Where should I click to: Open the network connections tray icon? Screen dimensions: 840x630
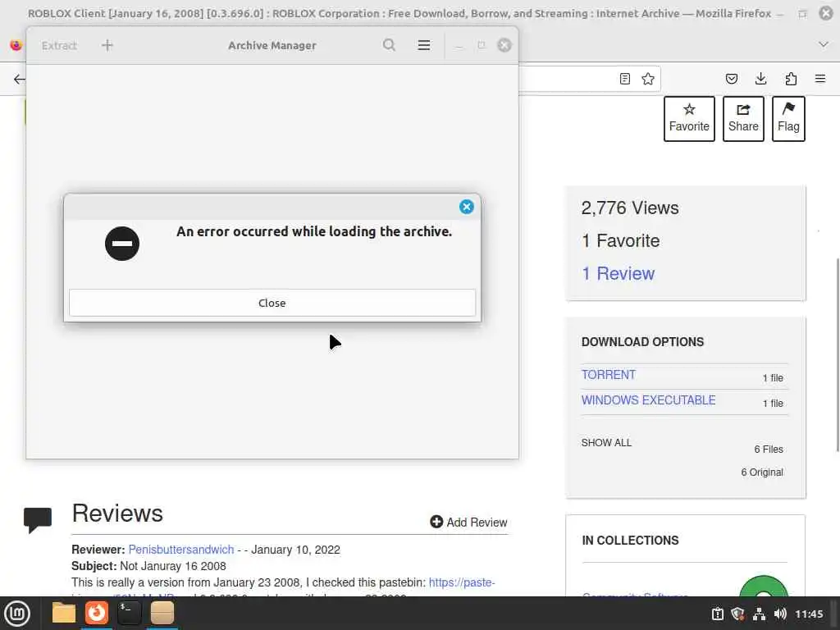tap(759, 614)
